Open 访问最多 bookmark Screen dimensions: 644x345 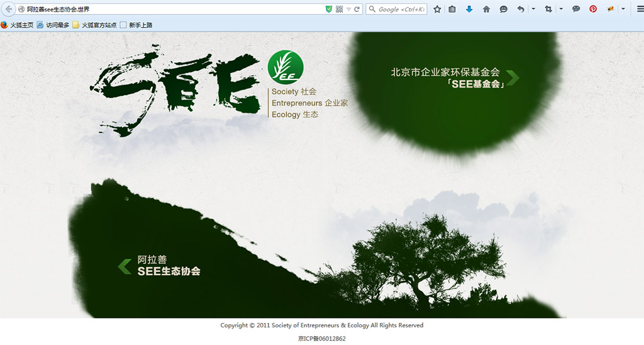click(53, 25)
